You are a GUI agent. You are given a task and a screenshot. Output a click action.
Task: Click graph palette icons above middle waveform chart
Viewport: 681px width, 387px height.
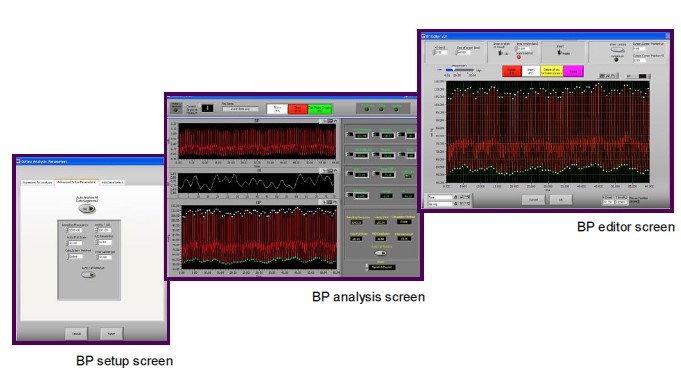click(x=329, y=171)
